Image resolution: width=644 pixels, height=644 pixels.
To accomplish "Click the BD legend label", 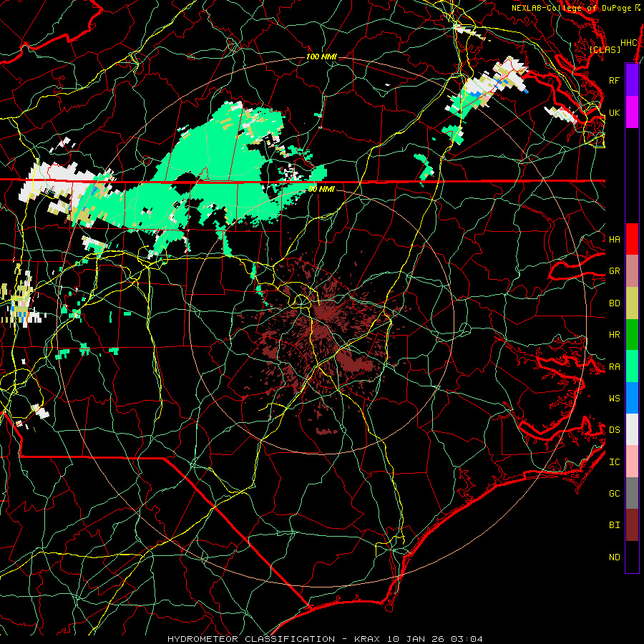I will coord(614,303).
